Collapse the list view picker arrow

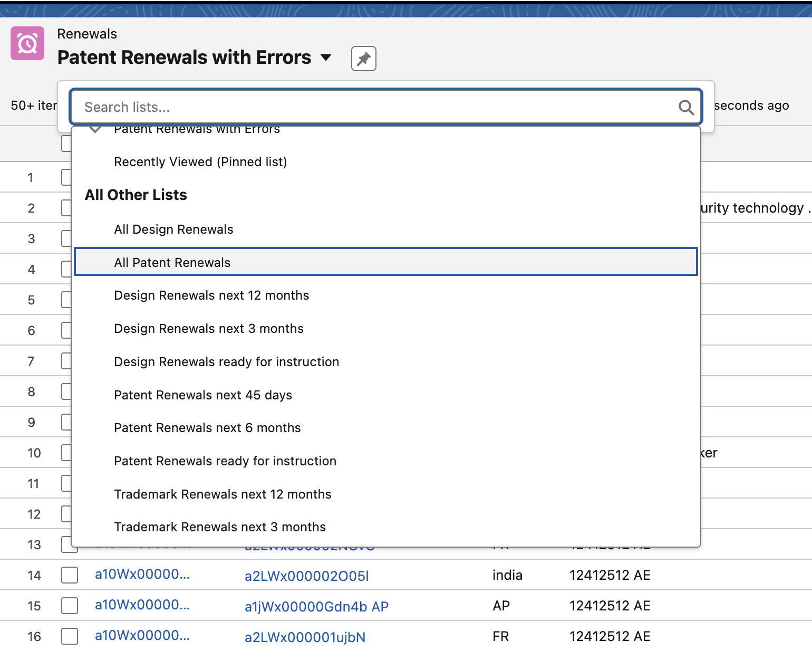pos(326,58)
